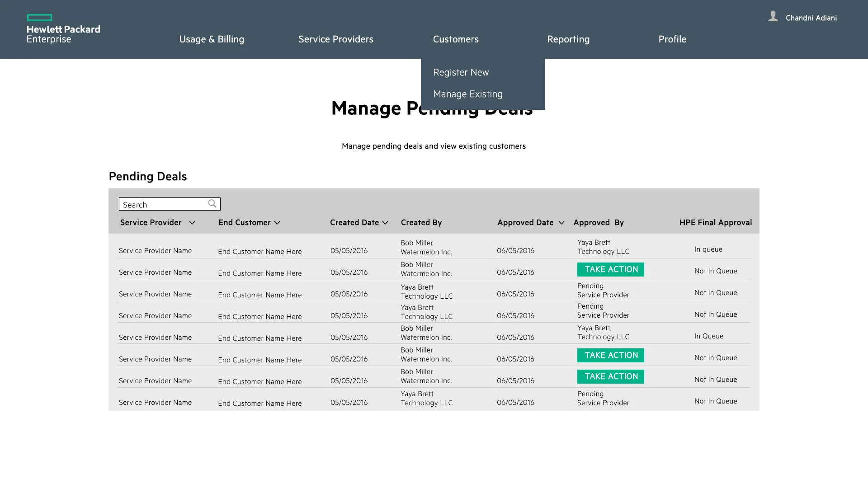The image size is (868, 488).
Task: Click the HPE Final Approval column header
Action: (715, 222)
